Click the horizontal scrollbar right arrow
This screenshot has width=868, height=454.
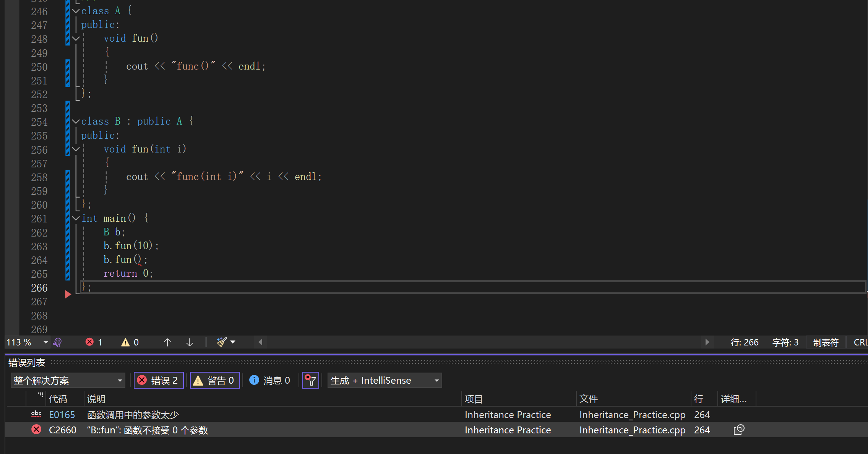707,342
